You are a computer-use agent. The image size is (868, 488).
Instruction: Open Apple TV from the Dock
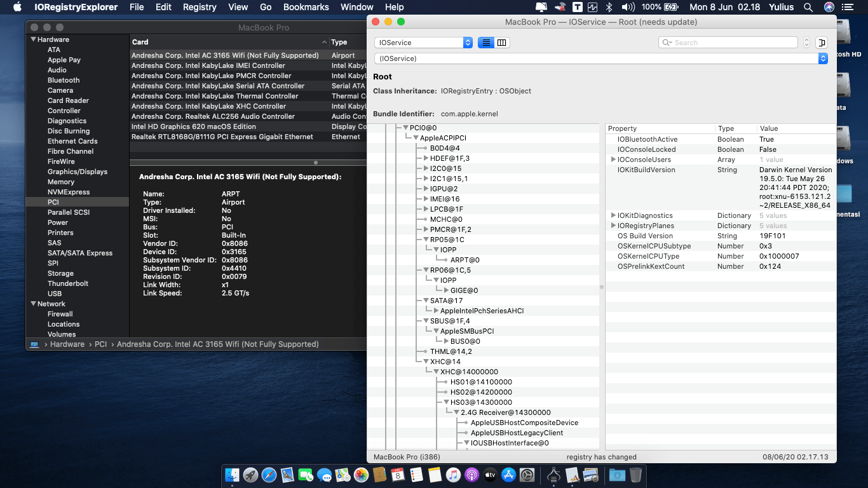490,475
